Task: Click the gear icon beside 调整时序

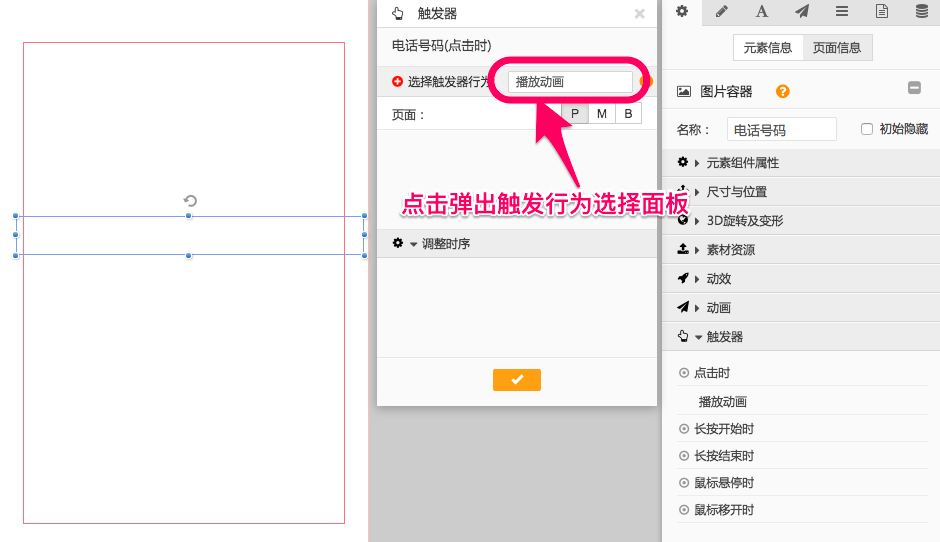Action: [x=397, y=243]
